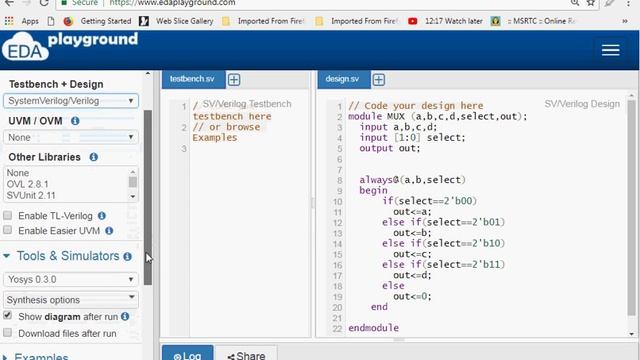Screen dimensions: 640x360
Task: Bookmark this page with star icon
Action: [591, 3]
